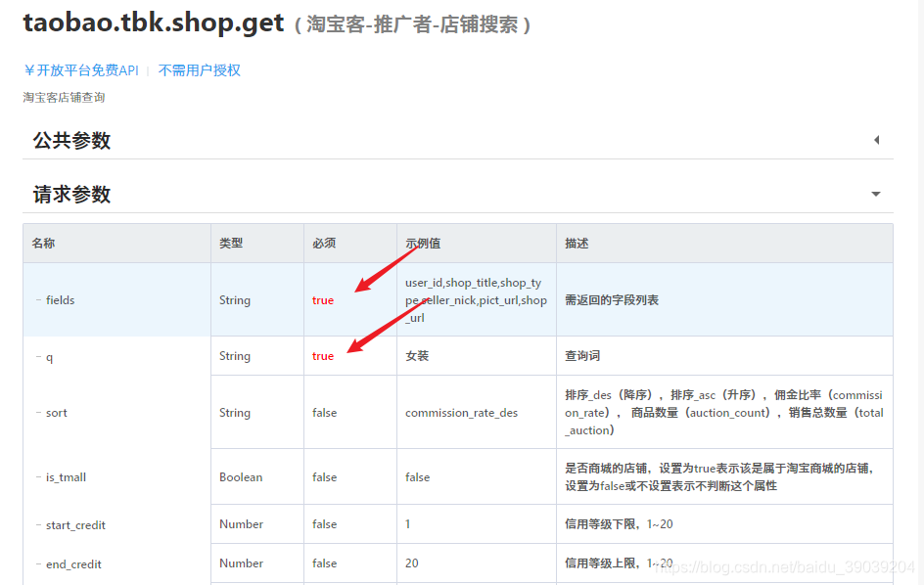Click the 信用等级上限 description
Screen dimensions: 924x585
[619, 563]
